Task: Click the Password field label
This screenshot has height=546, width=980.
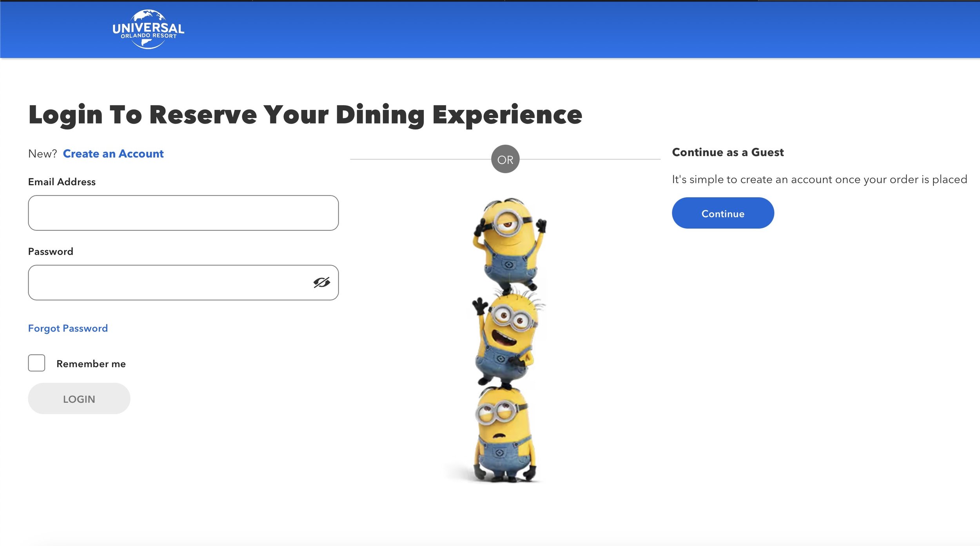Action: click(x=51, y=252)
